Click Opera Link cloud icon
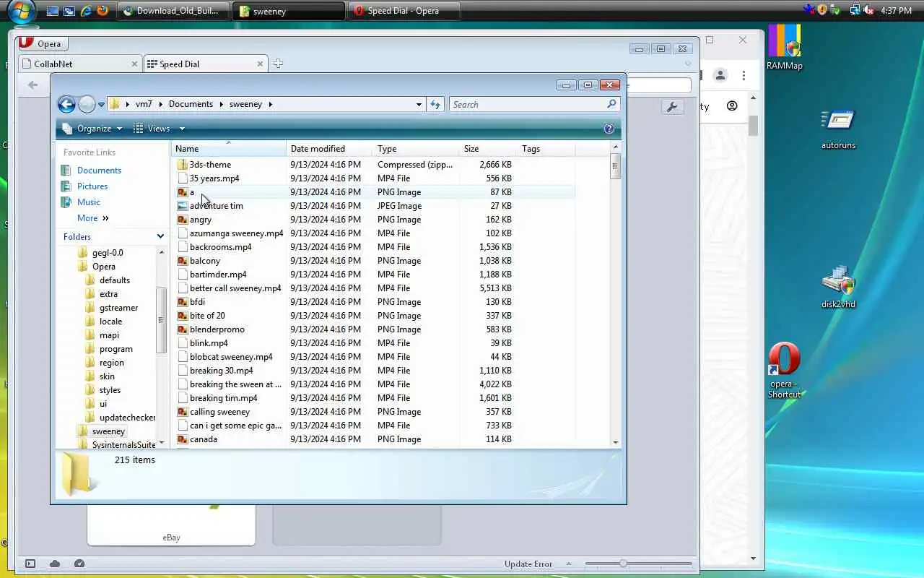Image resolution: width=924 pixels, height=578 pixels. click(x=55, y=564)
